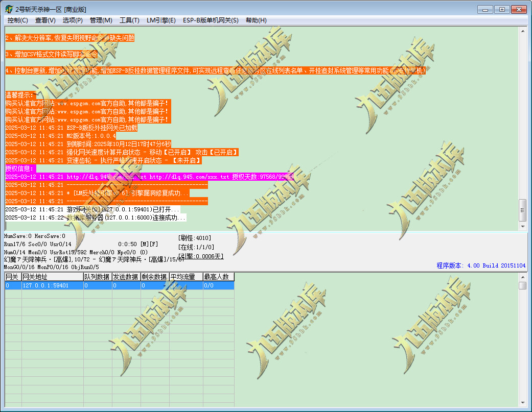Screen dimensions: 532x412
Task: Click the 变速齿轮 严格测速 log line
Action: (103, 160)
